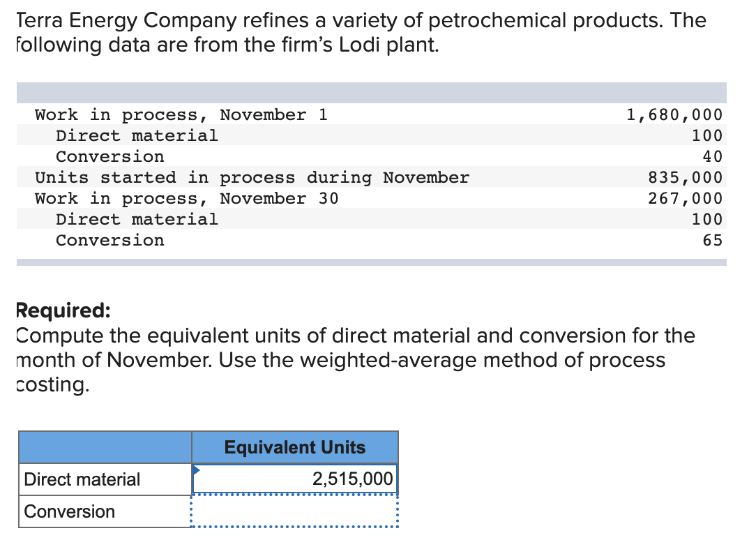This screenshot has height=540, width=756.
Task: Click the empty Conversion equivalent units field
Action: pos(295,511)
